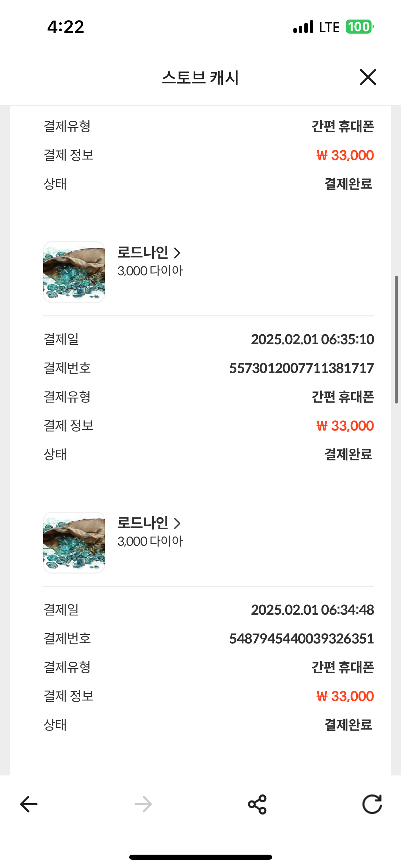Open the share icon in bottom bar
This screenshot has height=868, width=401.
tap(257, 804)
